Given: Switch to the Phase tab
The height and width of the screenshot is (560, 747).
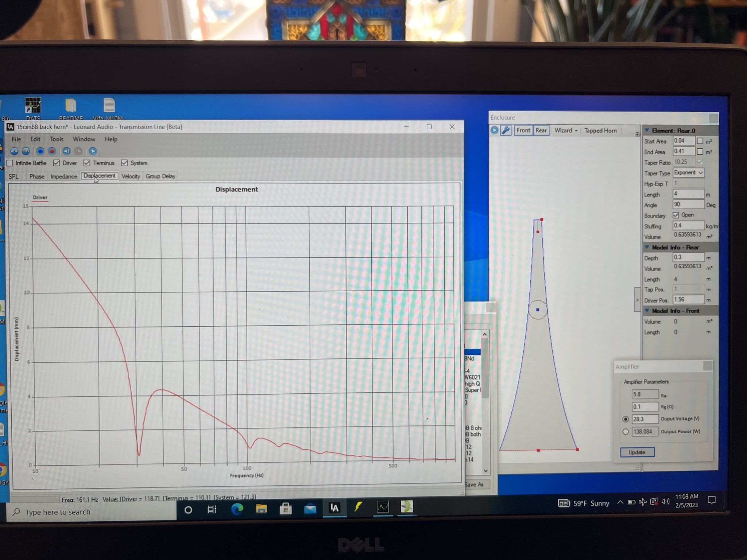Looking at the screenshot, I should point(36,176).
